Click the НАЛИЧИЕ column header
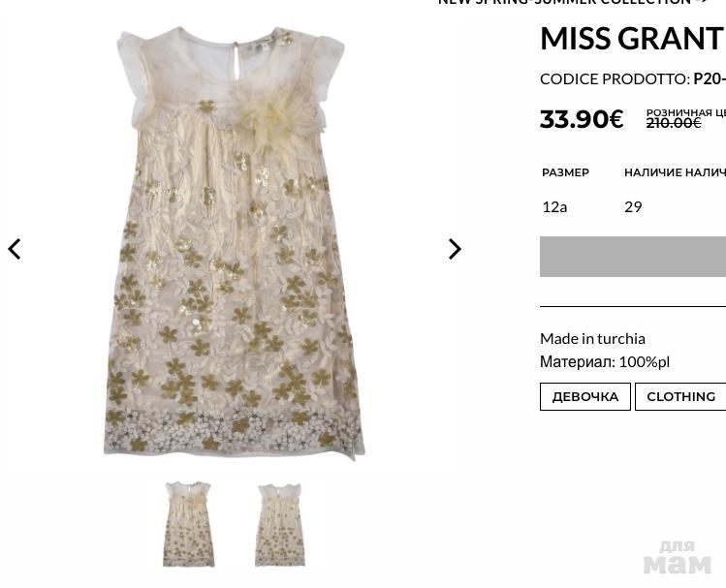Screen dimensions: 726x588 pyautogui.click(x=653, y=172)
